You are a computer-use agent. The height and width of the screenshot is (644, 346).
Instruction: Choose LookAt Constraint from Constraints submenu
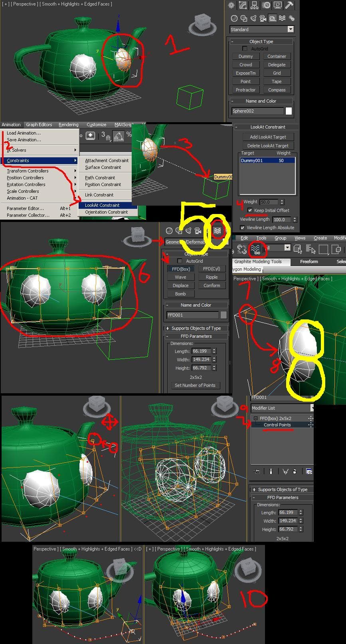point(102,205)
